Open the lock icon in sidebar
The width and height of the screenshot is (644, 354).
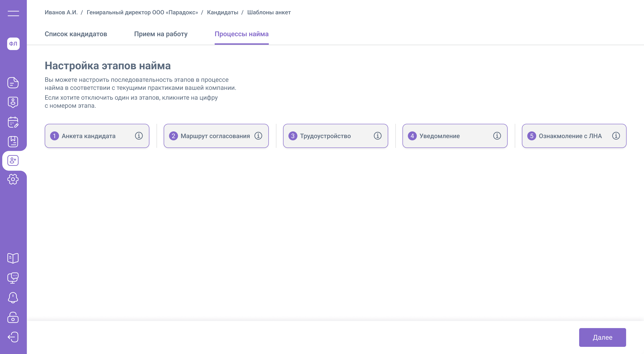(13, 317)
